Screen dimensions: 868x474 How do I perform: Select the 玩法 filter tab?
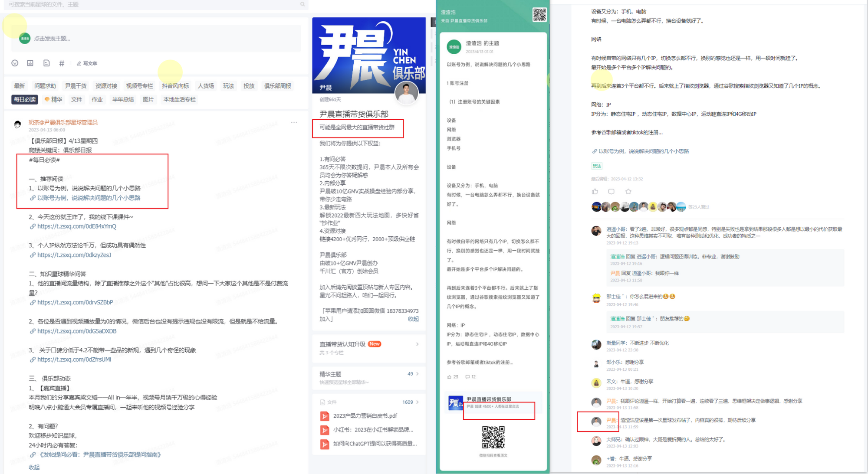click(228, 86)
